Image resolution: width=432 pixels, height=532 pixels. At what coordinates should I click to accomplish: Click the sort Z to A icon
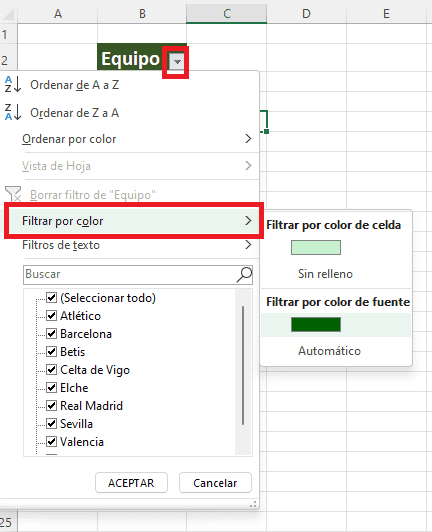(x=13, y=112)
